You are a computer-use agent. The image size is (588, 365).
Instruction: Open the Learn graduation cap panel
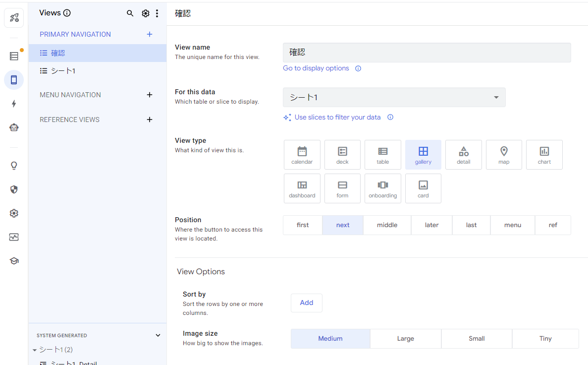pyautogui.click(x=13, y=260)
